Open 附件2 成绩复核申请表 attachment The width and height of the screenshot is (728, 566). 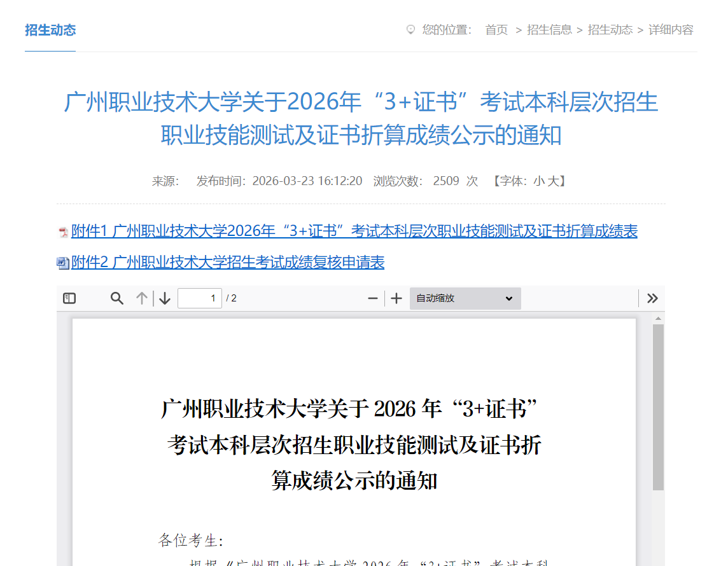coord(226,263)
